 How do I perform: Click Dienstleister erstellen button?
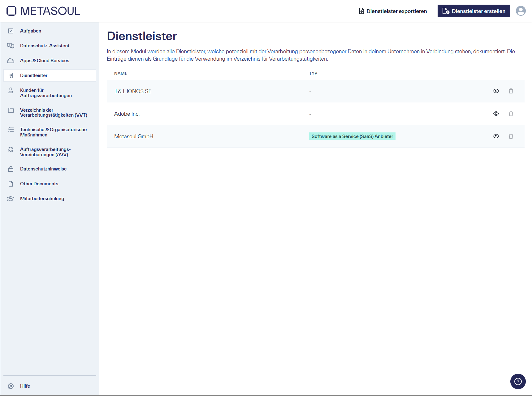[x=474, y=11]
